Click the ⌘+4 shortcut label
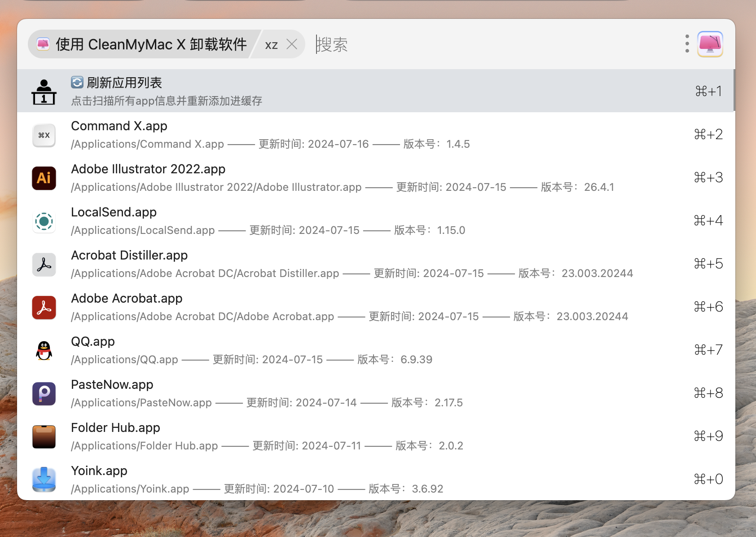Screen dimensions: 756x537 point(708,220)
